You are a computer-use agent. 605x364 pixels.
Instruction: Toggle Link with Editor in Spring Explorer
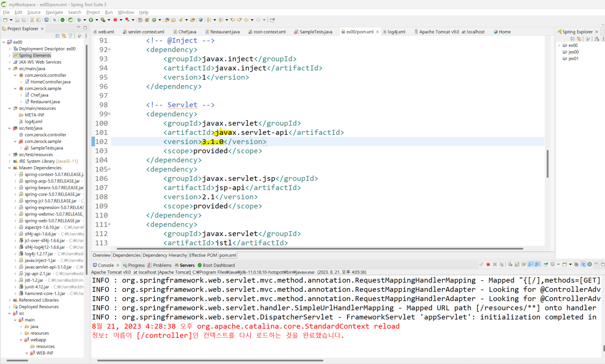[x=579, y=39]
